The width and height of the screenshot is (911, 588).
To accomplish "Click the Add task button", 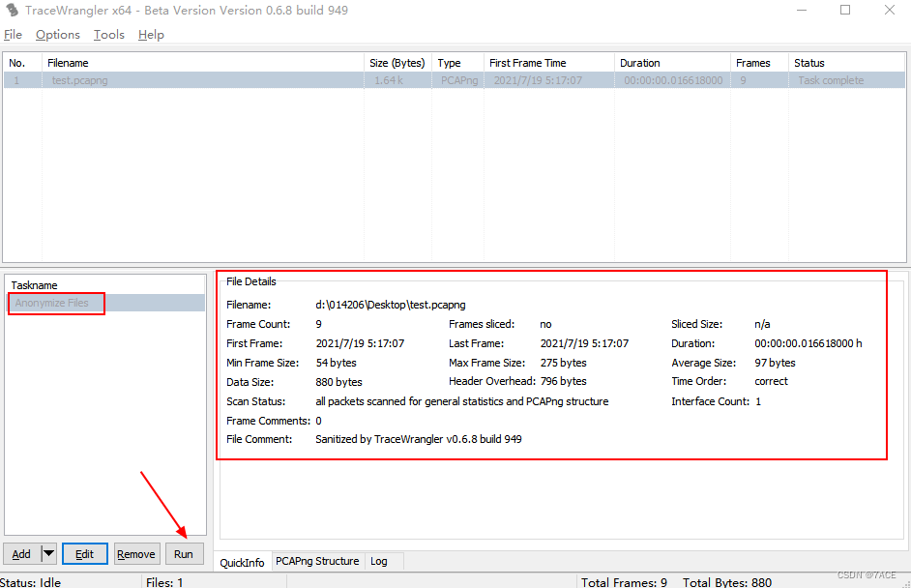I will coord(21,554).
